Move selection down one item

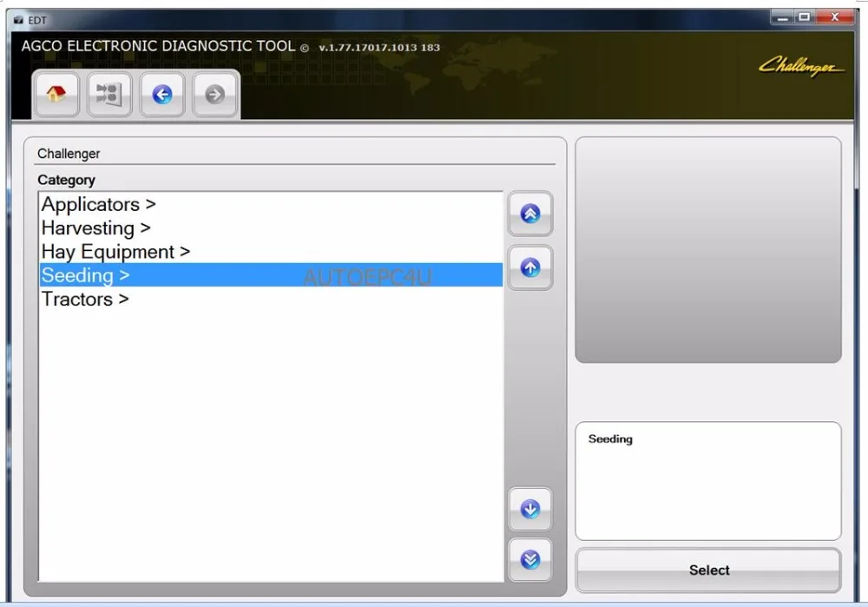529,508
